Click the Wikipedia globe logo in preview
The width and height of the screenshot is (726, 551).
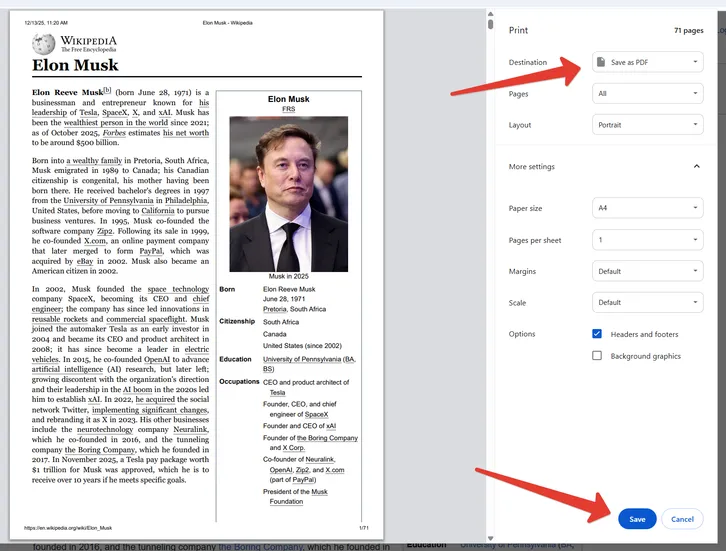44,44
